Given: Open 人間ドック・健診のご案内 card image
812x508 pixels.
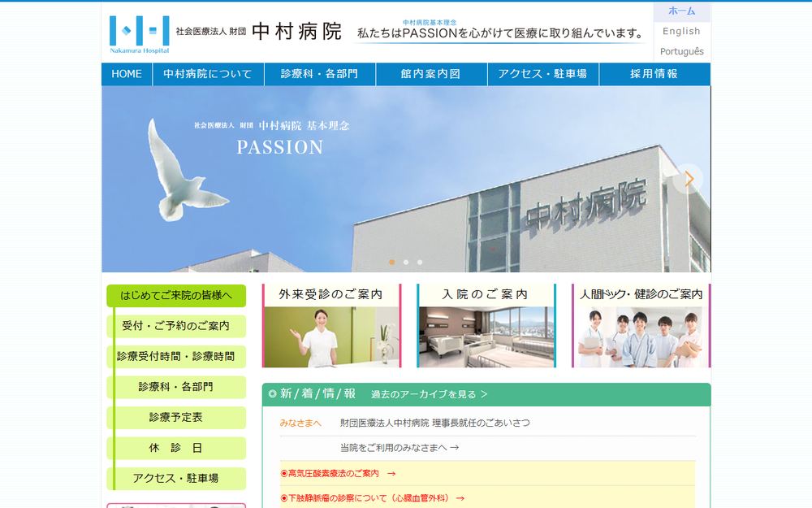Looking at the screenshot, I should (x=641, y=326).
